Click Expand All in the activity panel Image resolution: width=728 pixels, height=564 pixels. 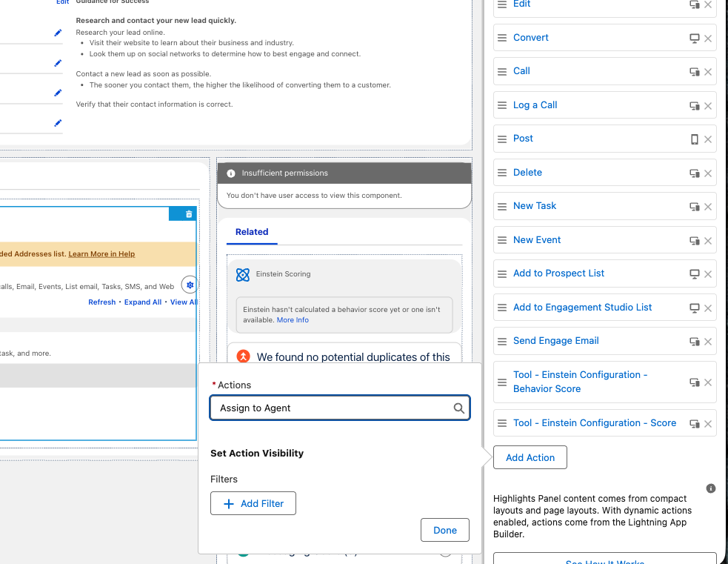pyautogui.click(x=143, y=302)
